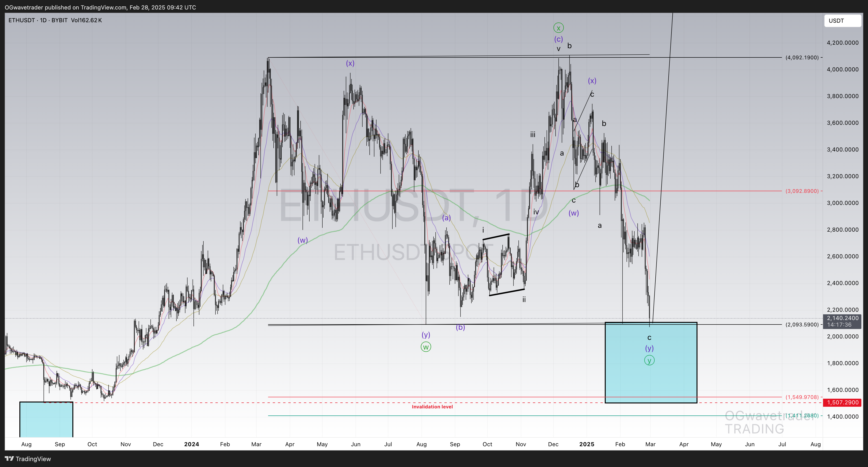
Task: Click the OGwavetrader published header text
Action: pyautogui.click(x=100, y=7)
